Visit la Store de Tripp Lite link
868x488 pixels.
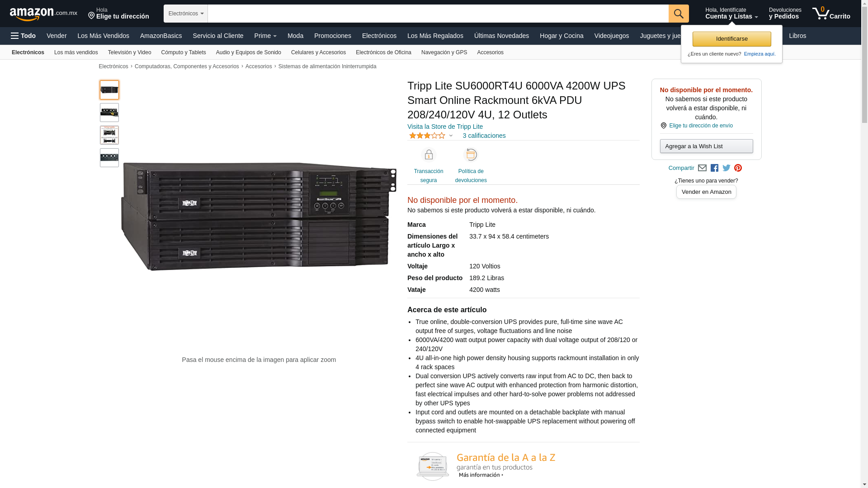pyautogui.click(x=445, y=127)
